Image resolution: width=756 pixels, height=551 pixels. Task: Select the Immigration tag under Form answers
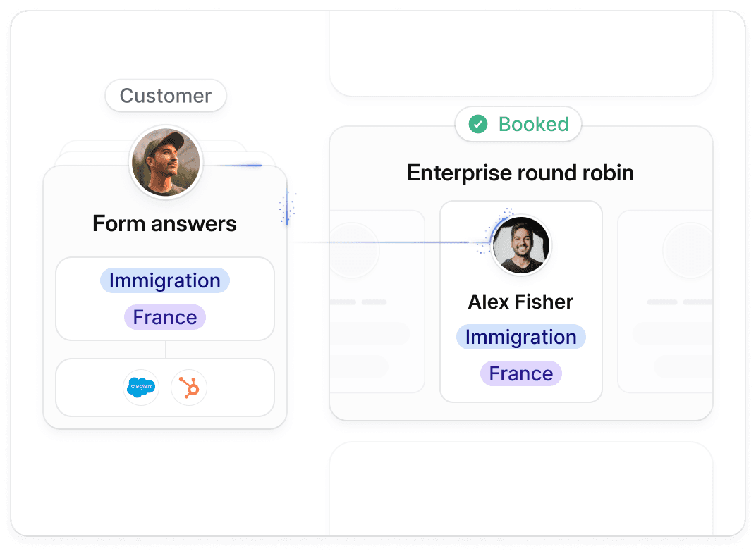165,281
